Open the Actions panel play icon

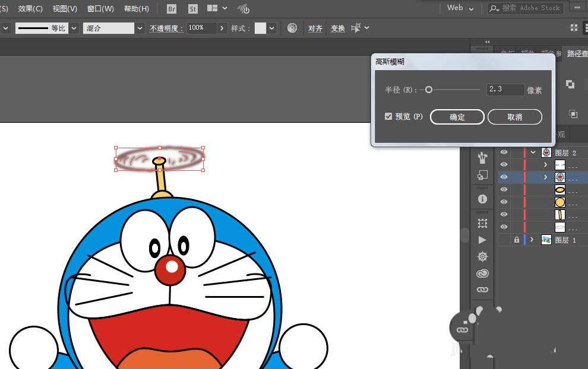coord(482,240)
